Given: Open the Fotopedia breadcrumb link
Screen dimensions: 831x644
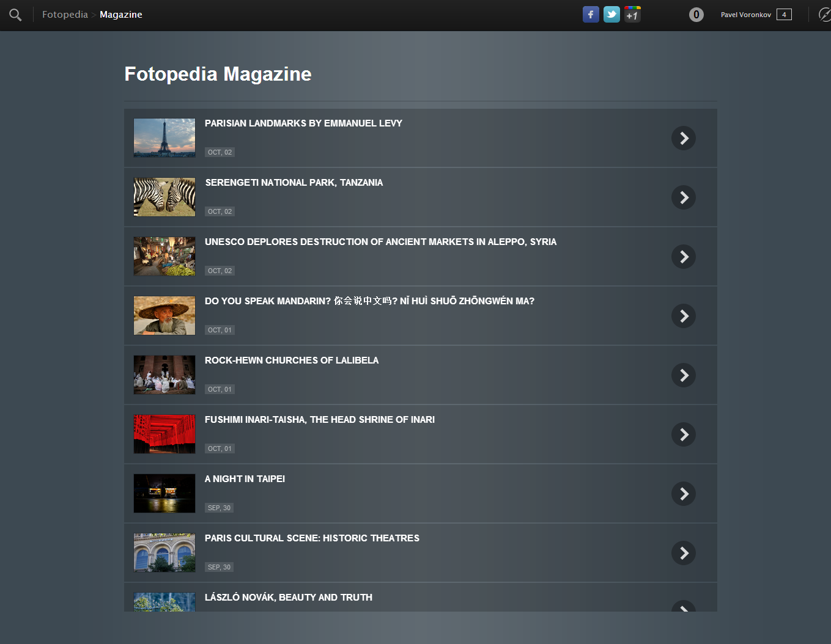Looking at the screenshot, I should click(65, 15).
